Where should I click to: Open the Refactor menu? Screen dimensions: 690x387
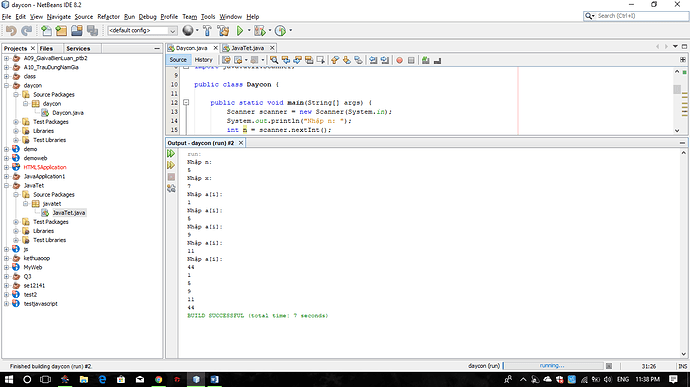pos(108,17)
